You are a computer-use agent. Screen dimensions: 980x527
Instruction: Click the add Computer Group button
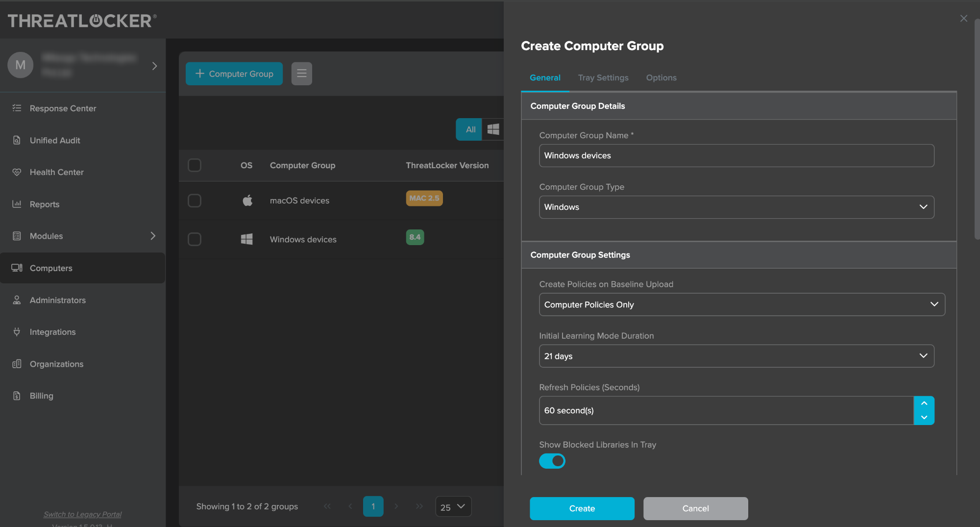point(234,74)
